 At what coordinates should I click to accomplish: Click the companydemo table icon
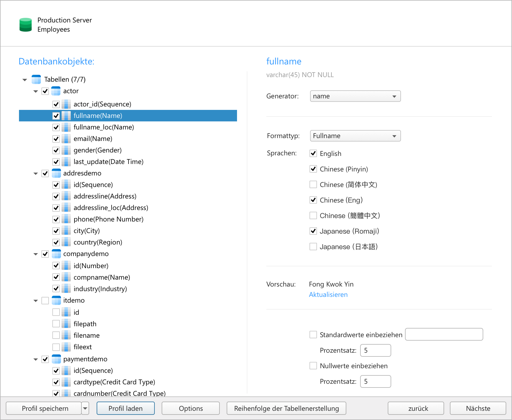point(56,254)
